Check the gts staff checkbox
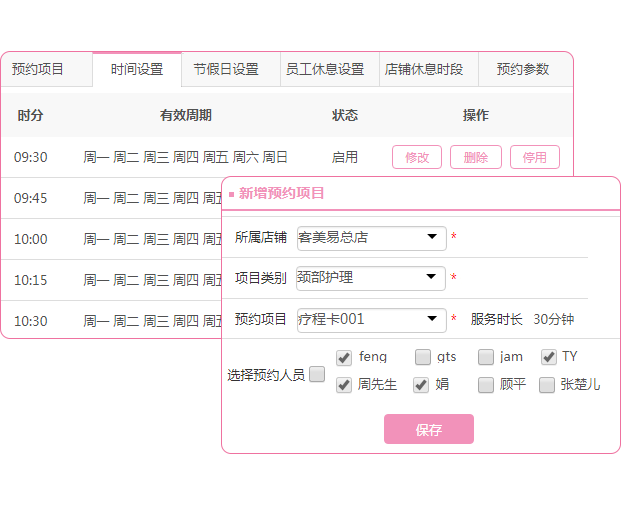The image size is (621, 505). click(x=423, y=357)
